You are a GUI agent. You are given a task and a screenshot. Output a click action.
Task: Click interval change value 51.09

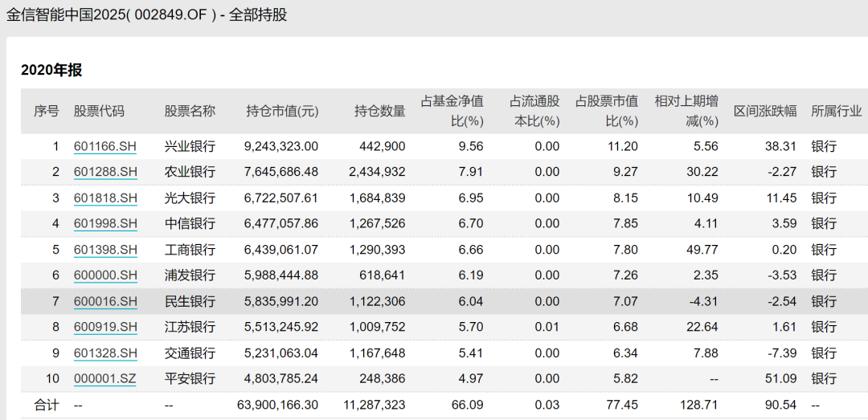[782, 379]
